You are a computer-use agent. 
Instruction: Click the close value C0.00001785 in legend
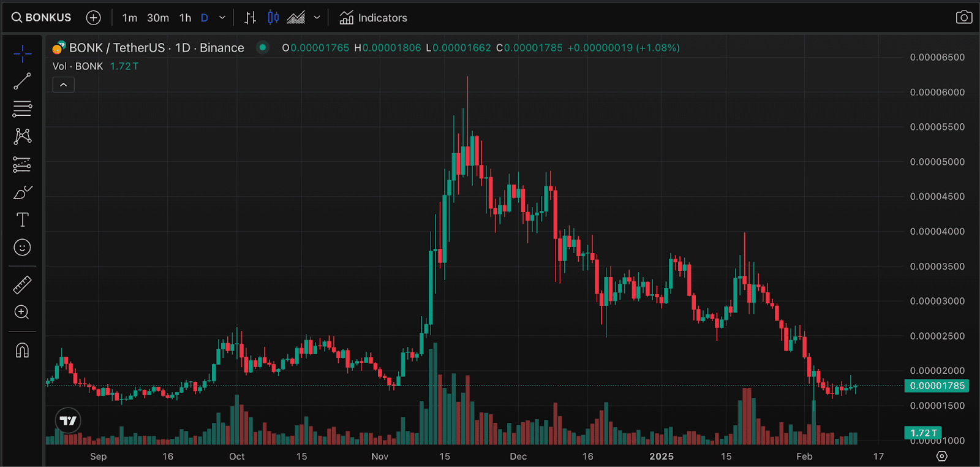(x=529, y=48)
